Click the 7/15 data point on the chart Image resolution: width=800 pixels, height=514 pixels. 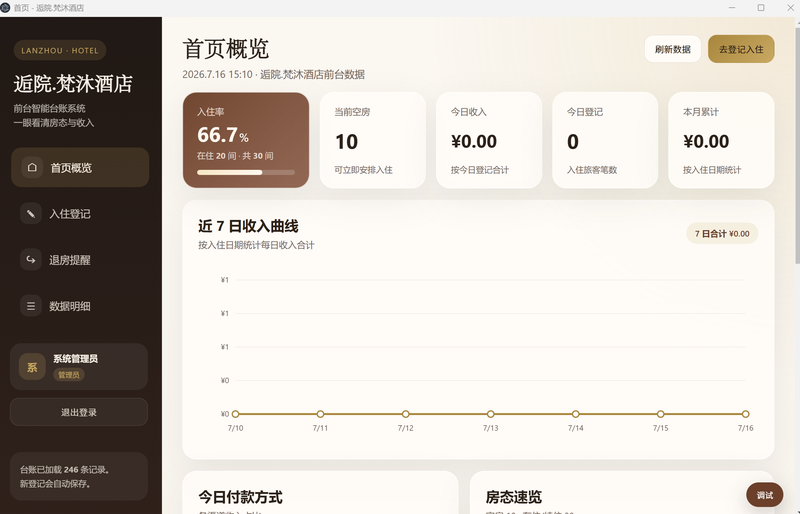661,414
